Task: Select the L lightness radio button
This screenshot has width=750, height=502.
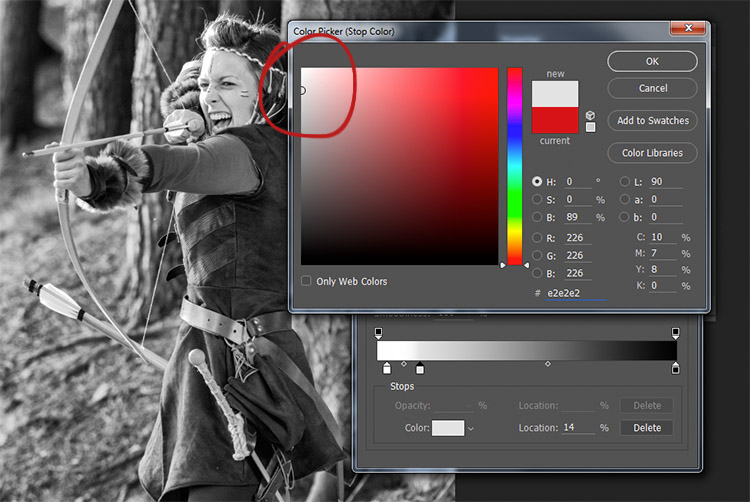Action: (x=624, y=182)
